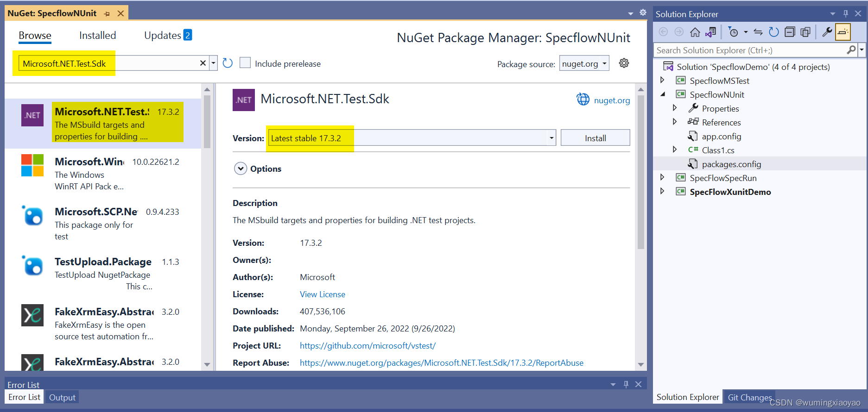Select the Solution 'SpecflowDemo' root node
Screen dimensions: 868x412
pyautogui.click(x=753, y=67)
